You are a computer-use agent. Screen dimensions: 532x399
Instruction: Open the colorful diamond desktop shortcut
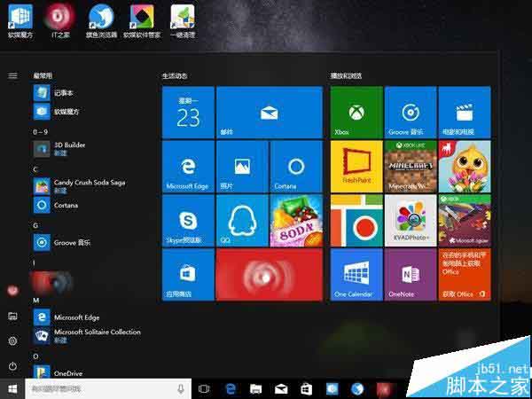(142, 21)
